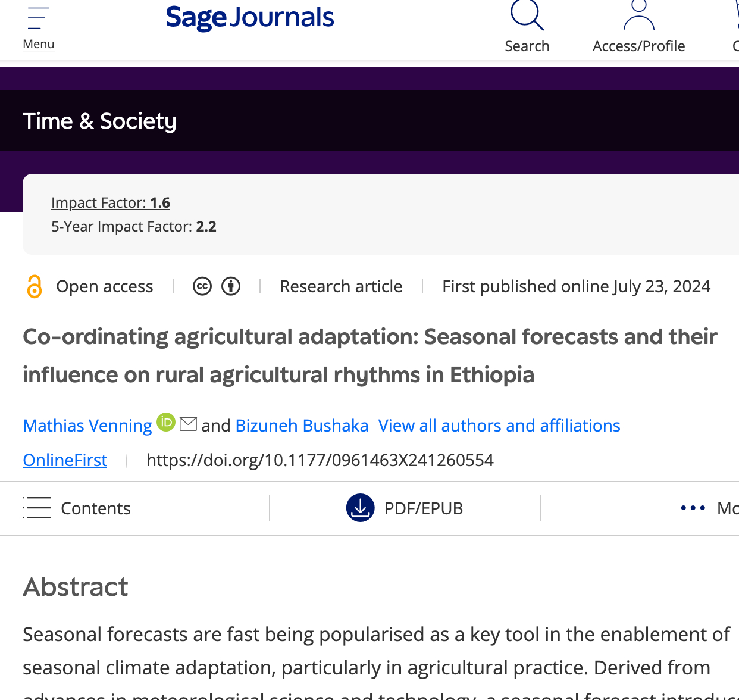Click the Impact Factor 1.6 link
This screenshot has height=700, width=739.
tap(111, 203)
